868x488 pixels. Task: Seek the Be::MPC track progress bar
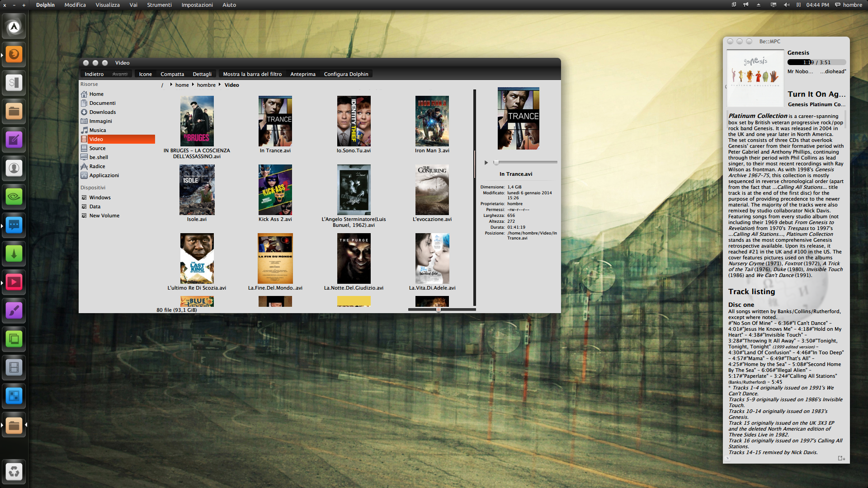tap(816, 62)
